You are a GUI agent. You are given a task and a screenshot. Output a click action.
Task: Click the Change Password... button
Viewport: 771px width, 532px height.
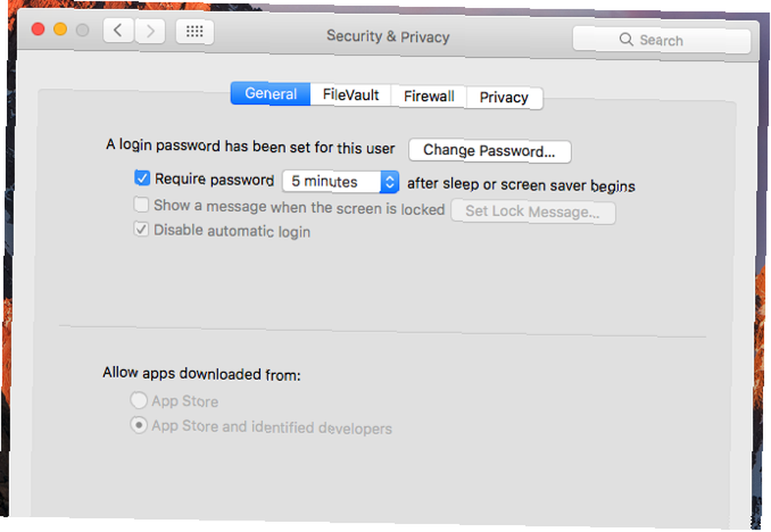[490, 150]
